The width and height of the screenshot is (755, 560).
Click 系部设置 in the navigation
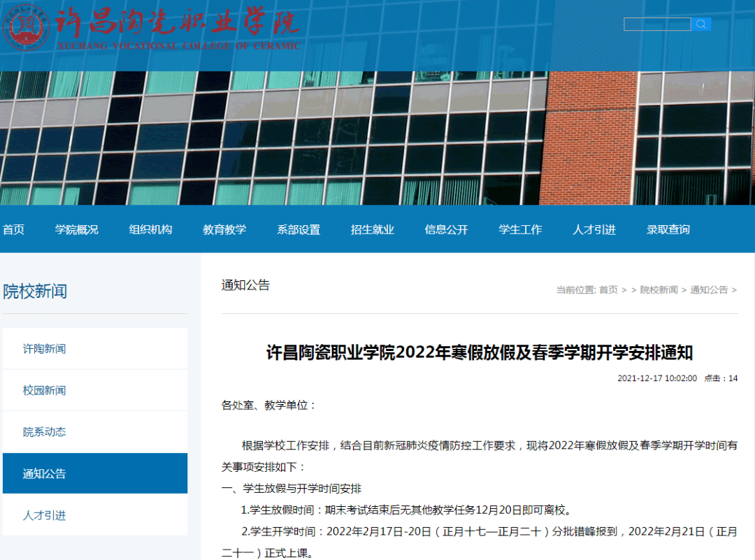pos(299,229)
